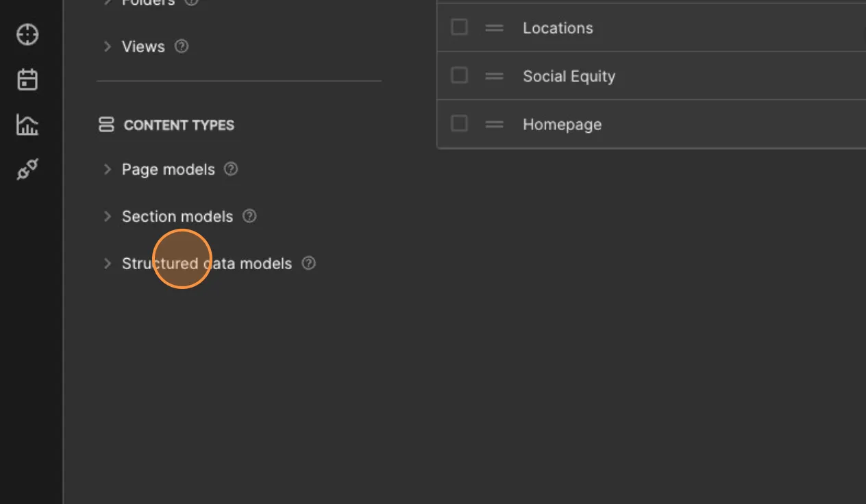The width and height of the screenshot is (866, 504).
Task: Expand the Structured data models chevron
Action: [x=107, y=264]
